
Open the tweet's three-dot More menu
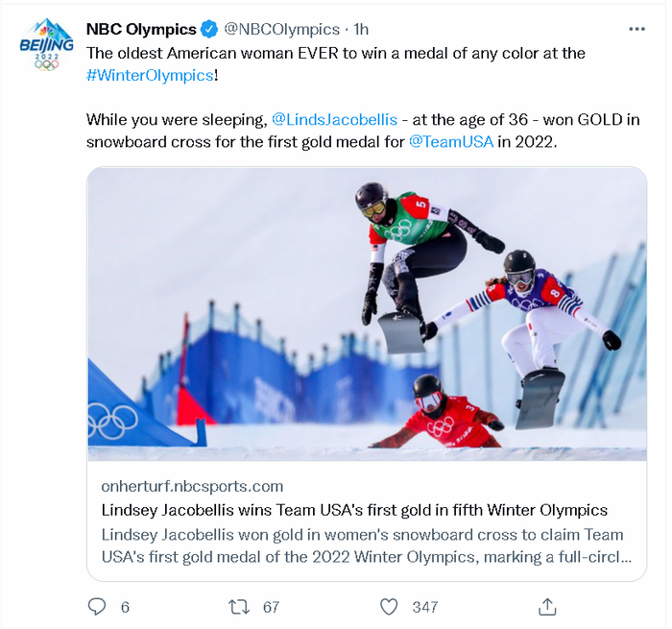[x=636, y=29]
